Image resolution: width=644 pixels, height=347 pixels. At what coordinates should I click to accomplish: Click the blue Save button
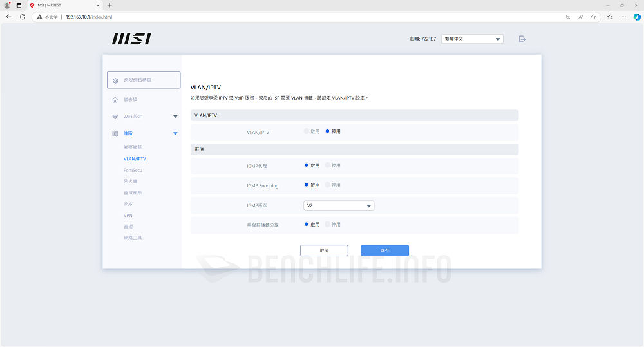pos(385,250)
